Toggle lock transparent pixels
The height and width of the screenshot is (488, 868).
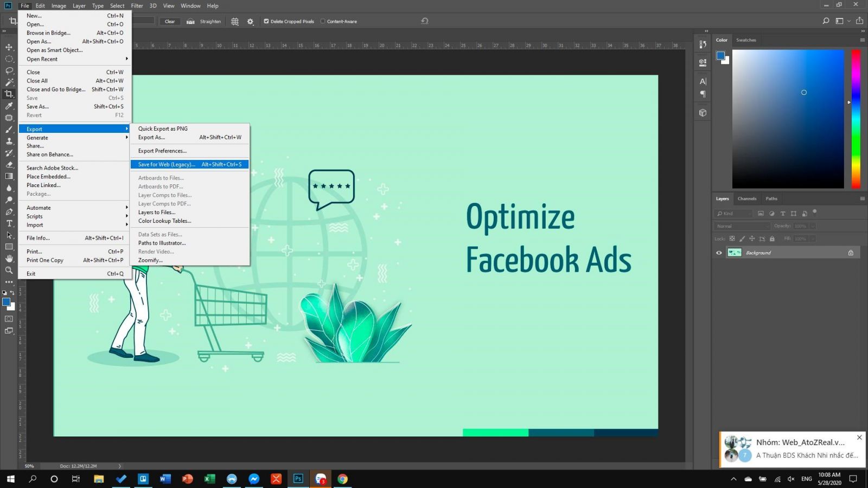732,239
